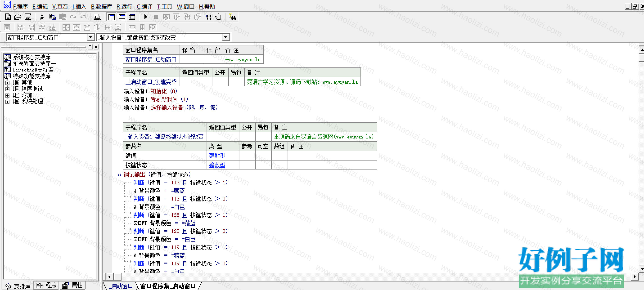Image resolution: width=644 pixels, height=290 pixels.
Task: Run the program with the play icon
Action: tap(146, 17)
